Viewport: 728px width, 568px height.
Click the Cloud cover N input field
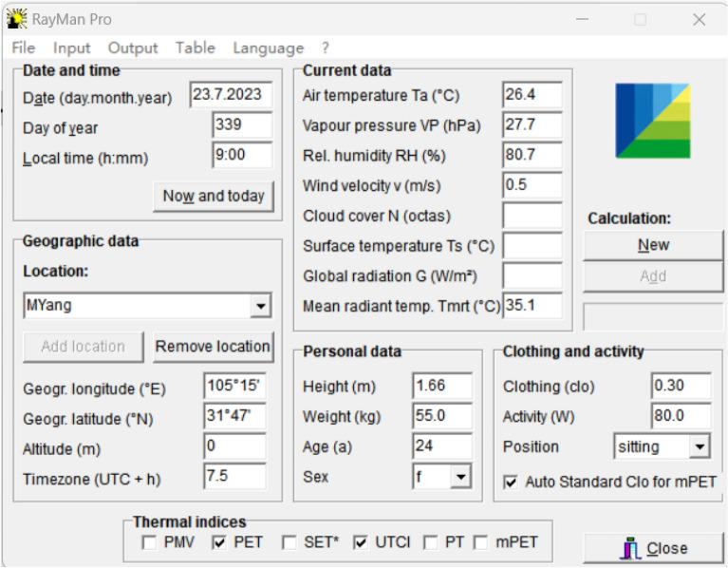(x=532, y=216)
